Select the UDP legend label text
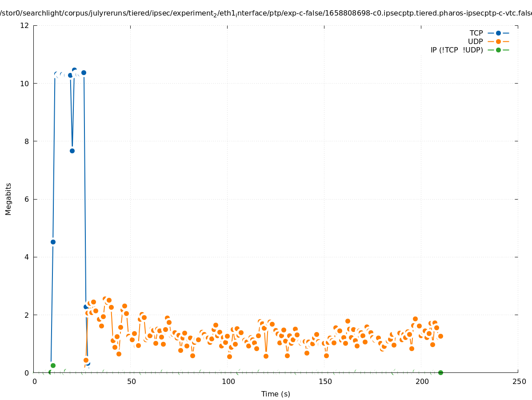This screenshot has width=532, height=400. point(475,41)
